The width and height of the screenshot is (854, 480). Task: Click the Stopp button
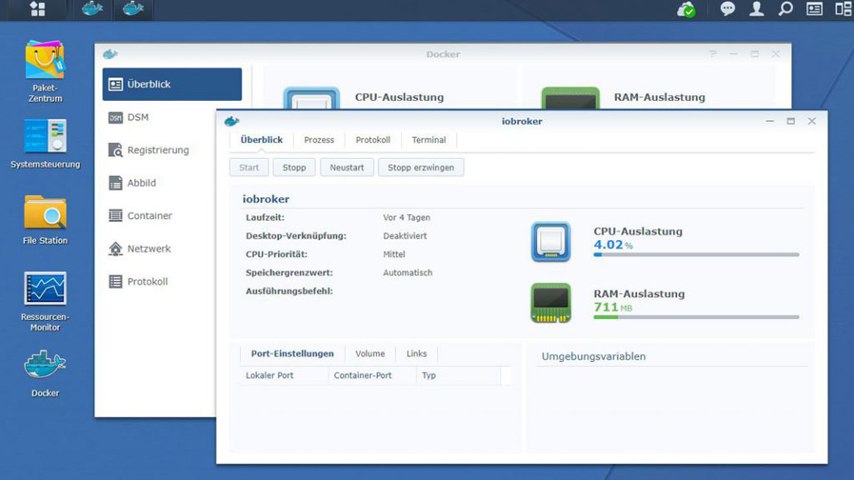294,167
